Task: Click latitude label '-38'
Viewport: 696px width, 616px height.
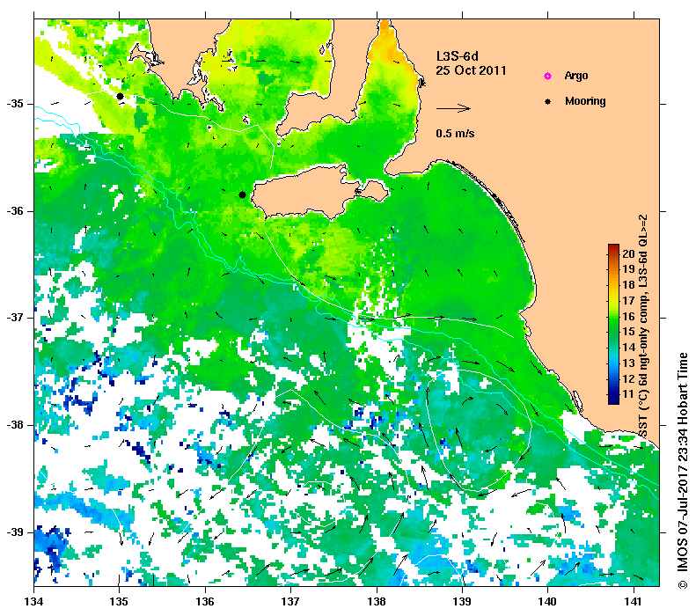Action: coord(15,425)
